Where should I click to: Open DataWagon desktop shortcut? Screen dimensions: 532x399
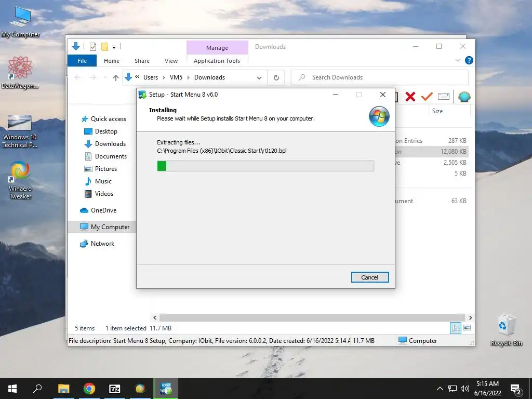(x=20, y=73)
